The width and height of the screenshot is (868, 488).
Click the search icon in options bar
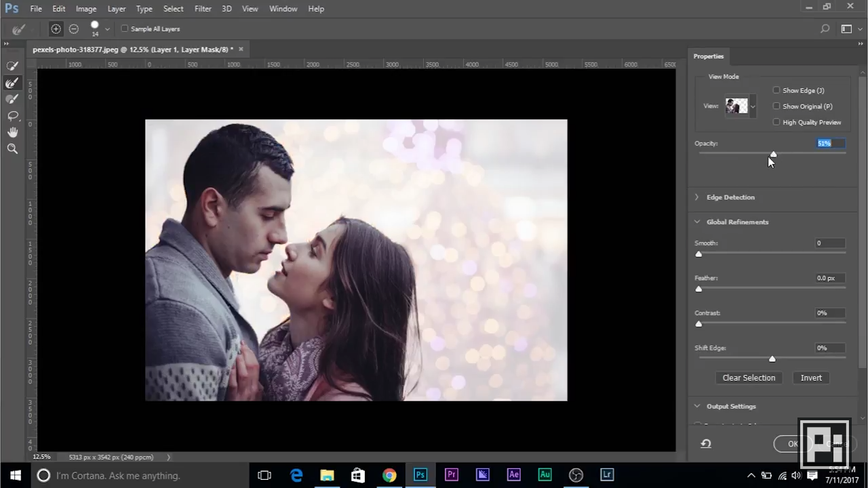click(x=825, y=29)
